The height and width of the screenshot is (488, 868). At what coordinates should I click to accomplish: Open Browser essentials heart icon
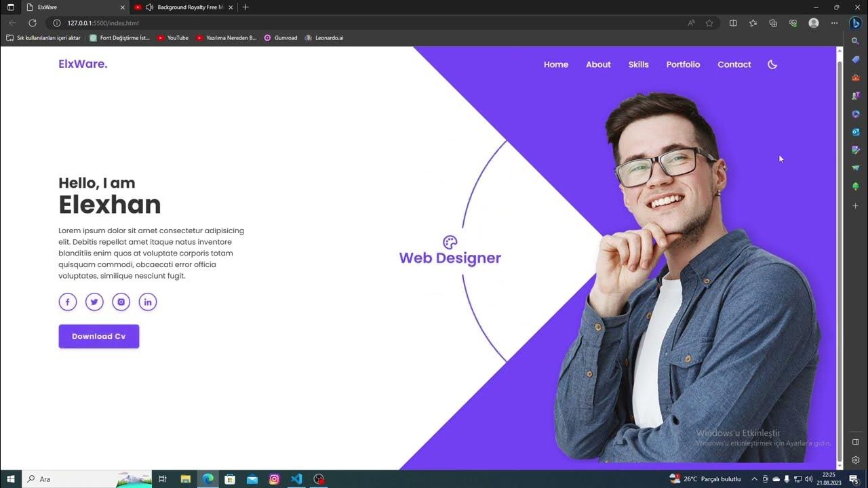(x=793, y=23)
